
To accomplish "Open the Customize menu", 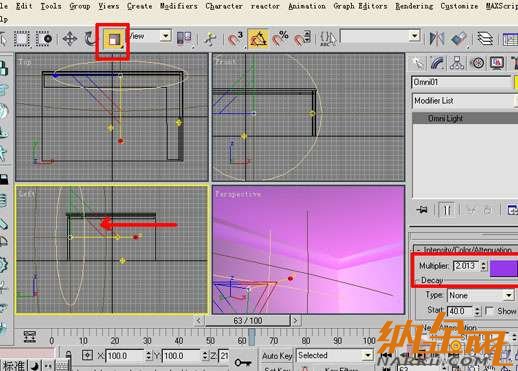I will click(x=459, y=6).
